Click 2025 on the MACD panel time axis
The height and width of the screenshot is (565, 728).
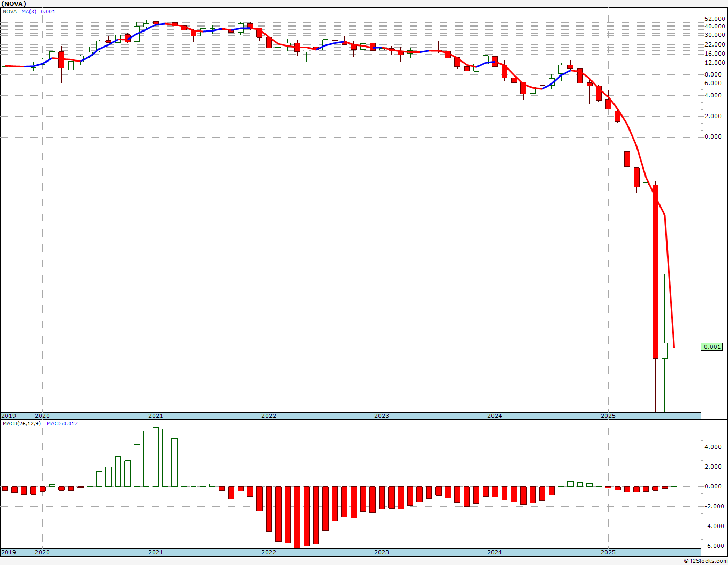608,552
